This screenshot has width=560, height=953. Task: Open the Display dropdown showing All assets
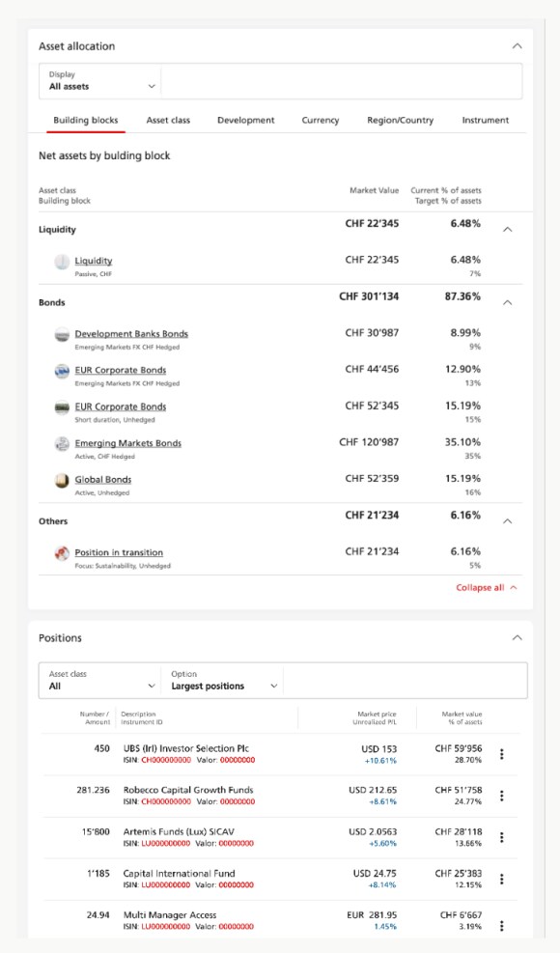[x=99, y=85]
